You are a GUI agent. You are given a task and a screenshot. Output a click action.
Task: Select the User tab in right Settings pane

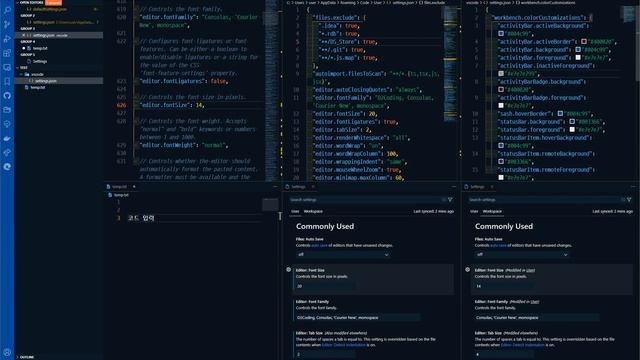(x=474, y=211)
